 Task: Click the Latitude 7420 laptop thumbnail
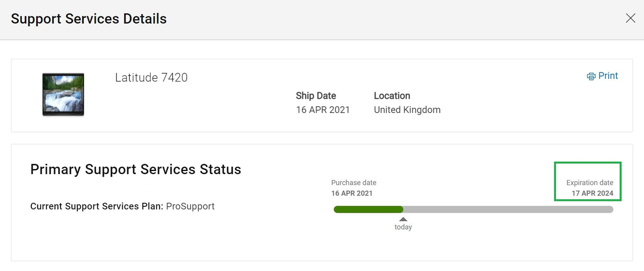coord(63,94)
